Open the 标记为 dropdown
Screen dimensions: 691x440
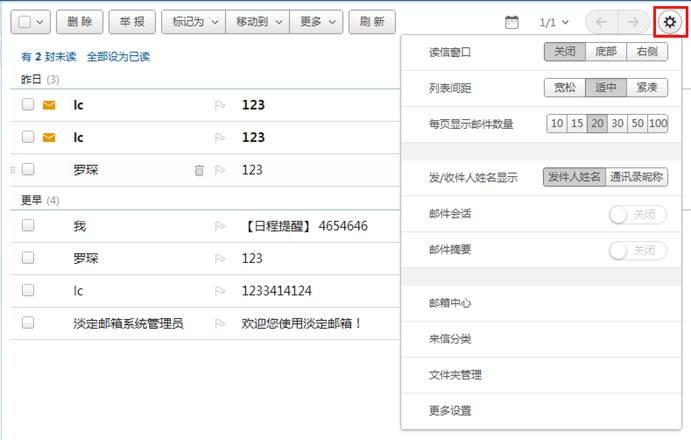pos(193,22)
